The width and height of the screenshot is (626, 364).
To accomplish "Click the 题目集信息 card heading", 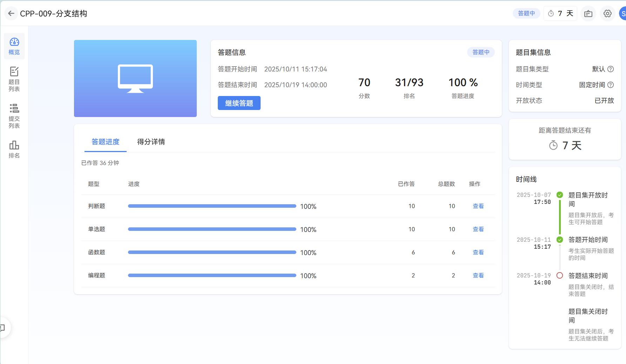I will tap(533, 52).
